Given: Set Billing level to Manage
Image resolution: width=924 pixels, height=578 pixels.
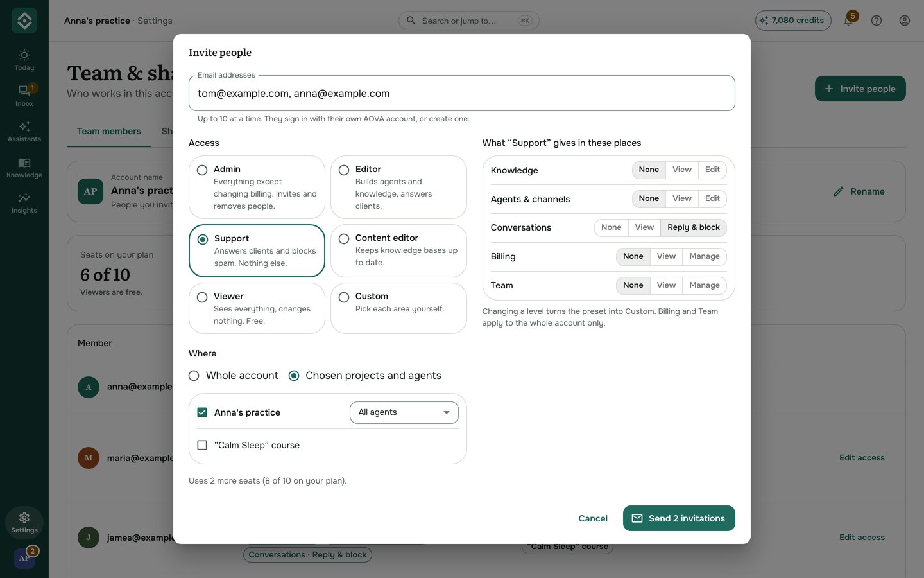Looking at the screenshot, I should click(x=705, y=256).
